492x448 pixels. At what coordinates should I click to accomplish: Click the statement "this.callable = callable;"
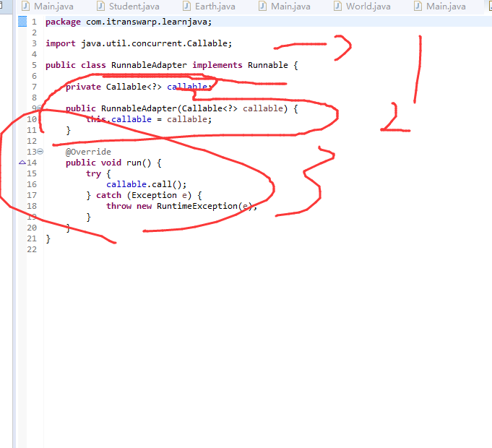[x=149, y=119]
